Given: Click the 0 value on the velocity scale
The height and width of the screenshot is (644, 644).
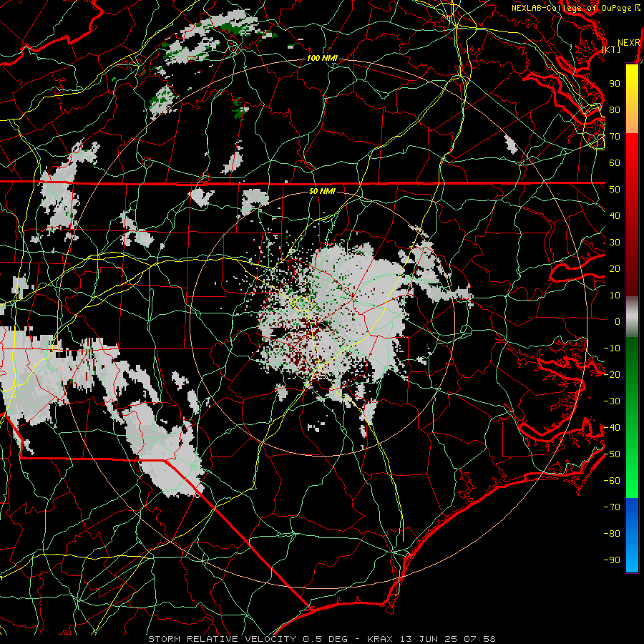Looking at the screenshot, I should (618, 322).
